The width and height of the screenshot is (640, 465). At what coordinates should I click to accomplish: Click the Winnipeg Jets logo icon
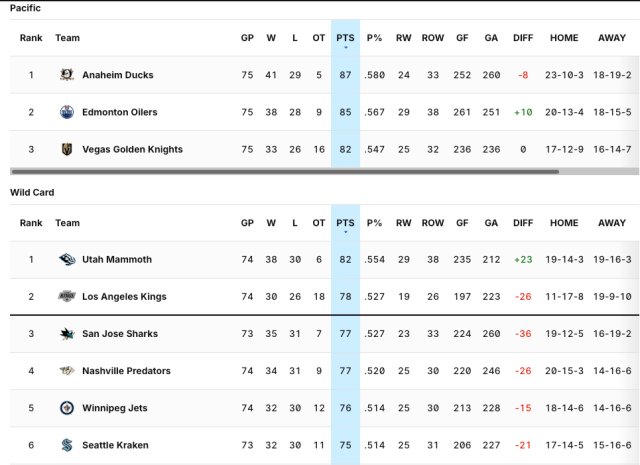click(x=67, y=408)
